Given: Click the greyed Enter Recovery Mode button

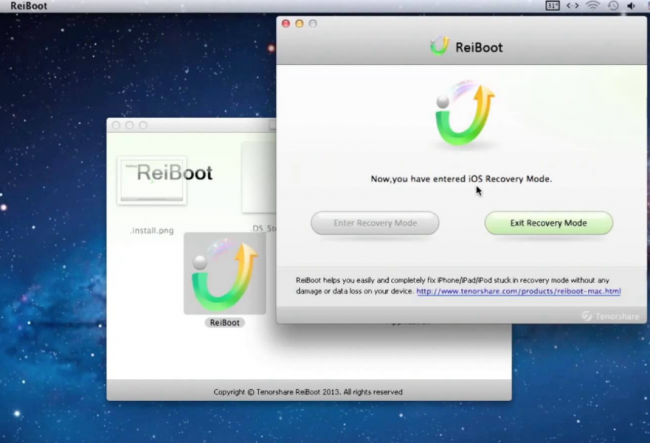Looking at the screenshot, I should tap(375, 223).
